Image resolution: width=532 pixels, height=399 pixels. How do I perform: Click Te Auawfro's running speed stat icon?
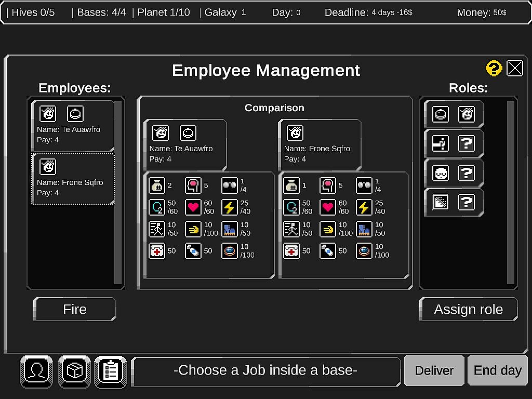point(157,229)
